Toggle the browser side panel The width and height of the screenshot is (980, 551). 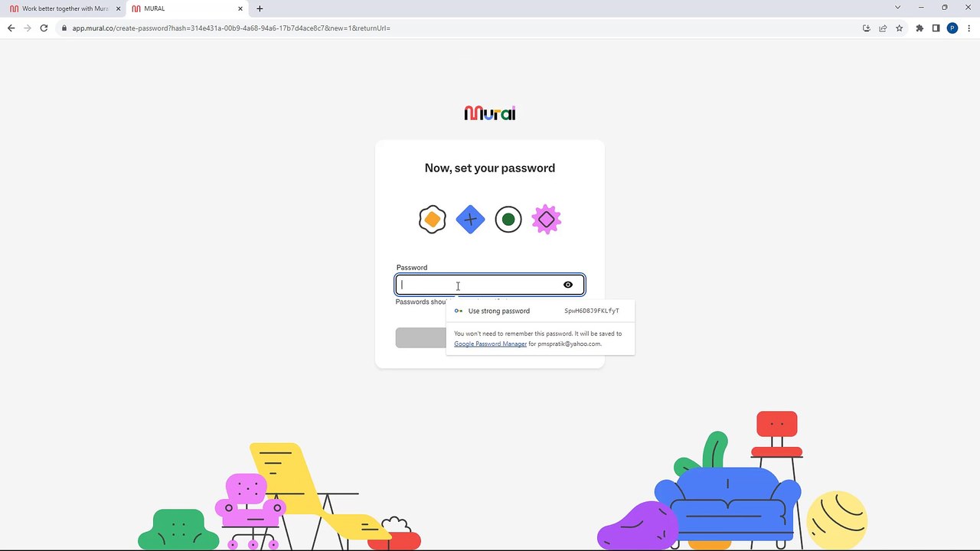(936, 28)
